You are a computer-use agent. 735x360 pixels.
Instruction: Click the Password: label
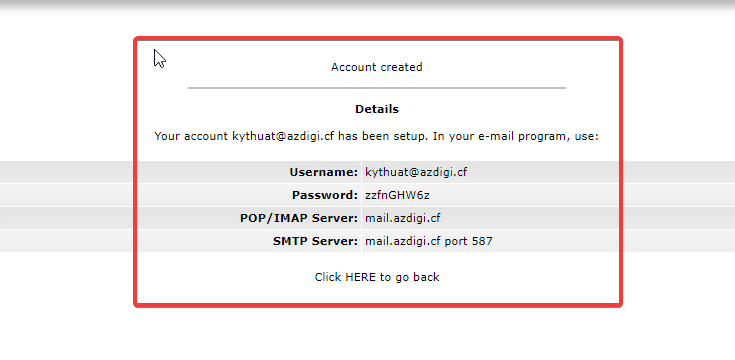(x=325, y=195)
